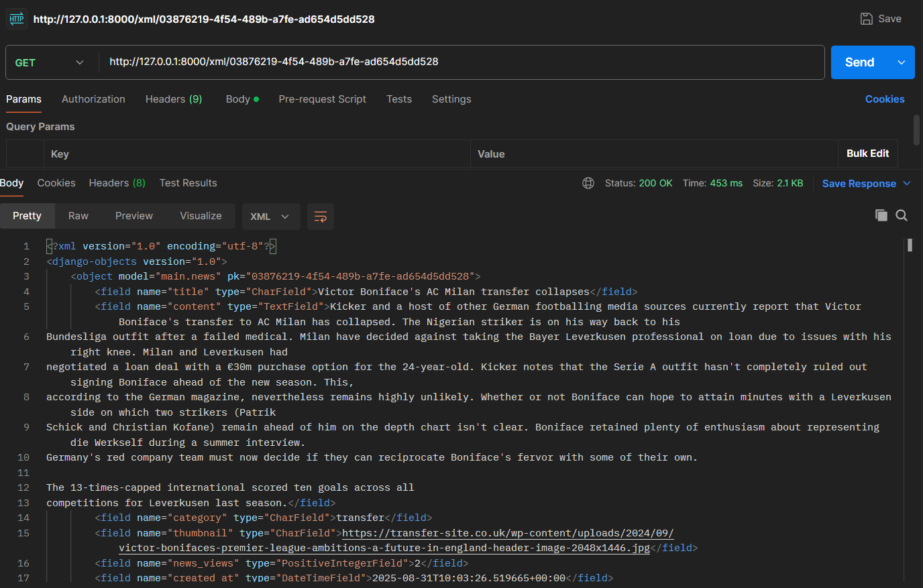Switch to Preview view mode
Viewport: 923px width, 588px height.
pyautogui.click(x=134, y=216)
